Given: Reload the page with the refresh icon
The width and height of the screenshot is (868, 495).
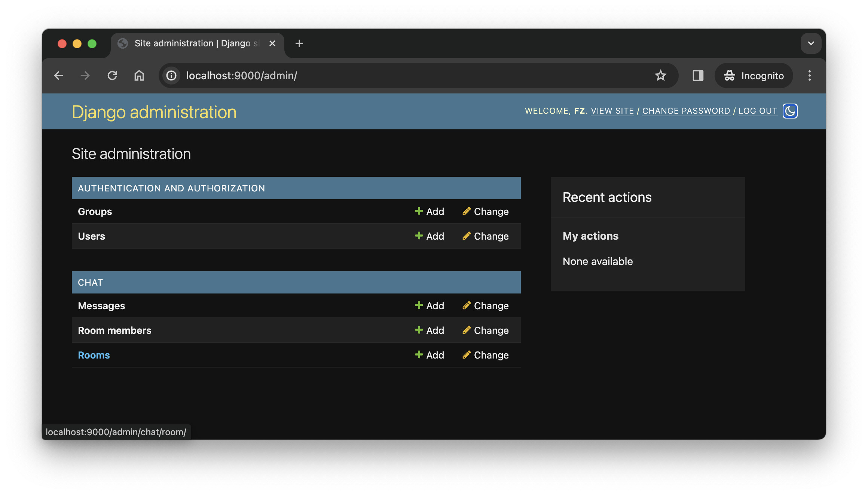Looking at the screenshot, I should (112, 76).
